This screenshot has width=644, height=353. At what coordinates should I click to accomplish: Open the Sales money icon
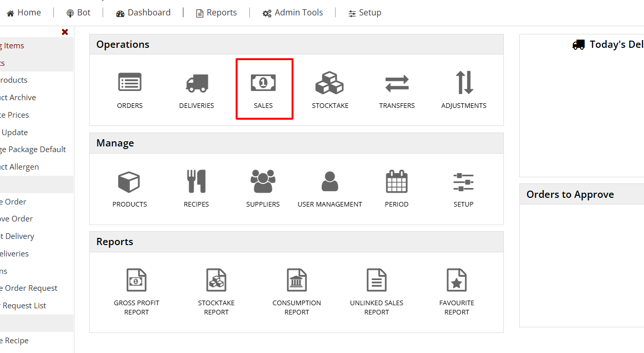(x=263, y=83)
